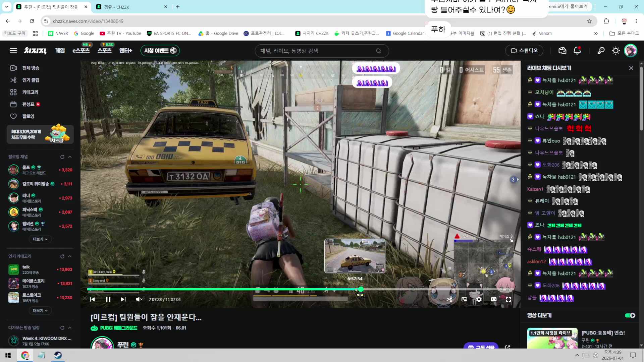The width and height of the screenshot is (644, 362).
Task: Open the profile avatar menu
Action: point(631,51)
